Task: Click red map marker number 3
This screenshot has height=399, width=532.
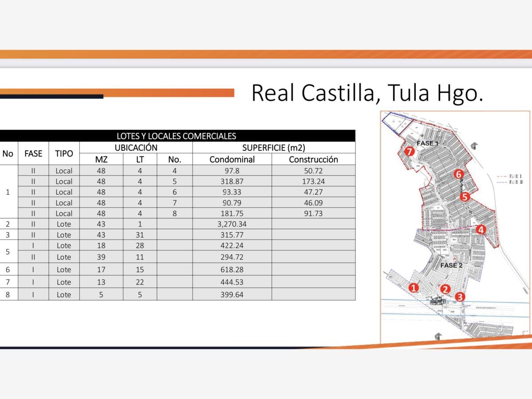Action: click(x=460, y=297)
